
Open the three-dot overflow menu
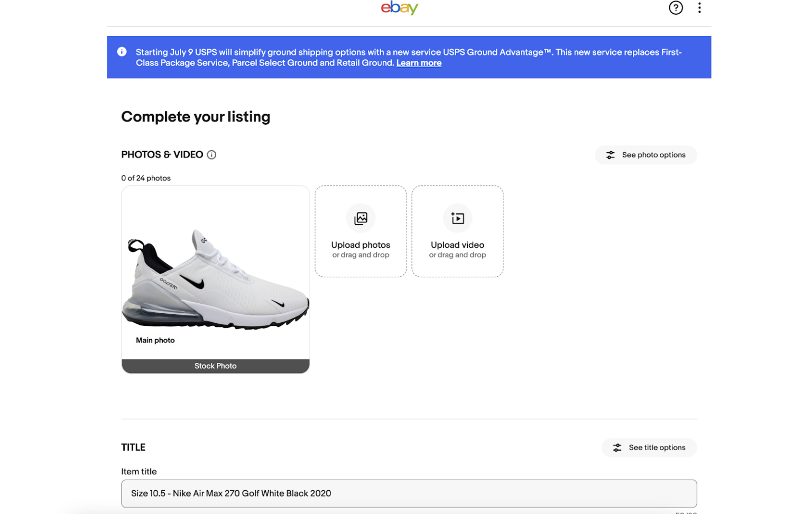pyautogui.click(x=699, y=8)
